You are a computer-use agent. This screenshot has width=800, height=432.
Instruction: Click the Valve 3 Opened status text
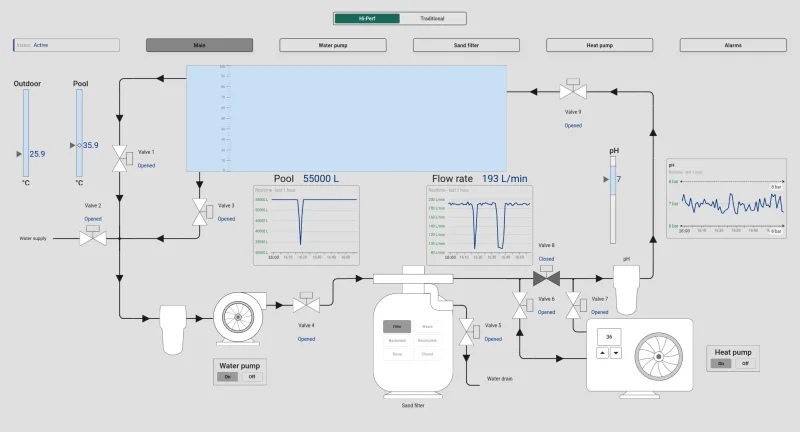click(x=227, y=219)
